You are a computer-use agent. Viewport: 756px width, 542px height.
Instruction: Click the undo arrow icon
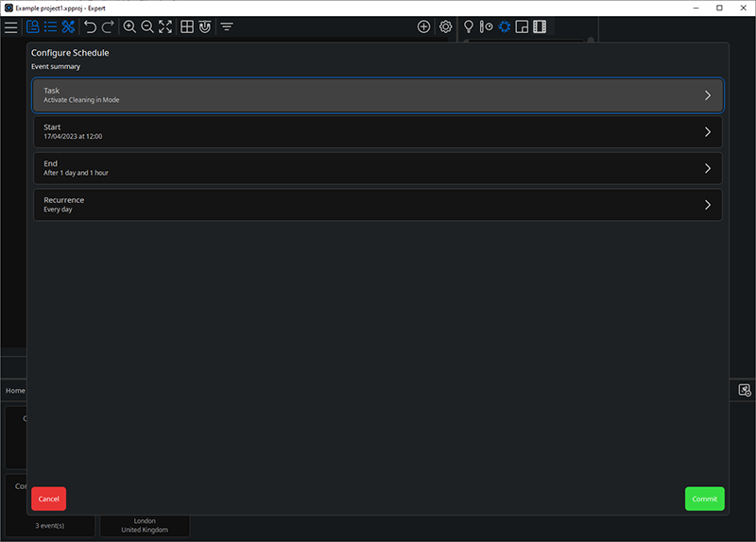pyautogui.click(x=90, y=27)
